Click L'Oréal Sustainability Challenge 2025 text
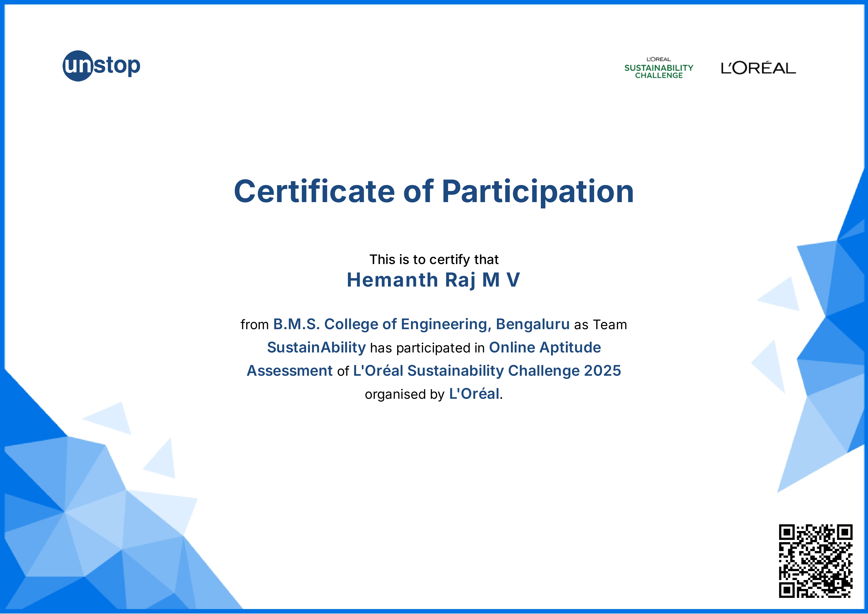Viewport: 868px width, 614px height. 487,371
